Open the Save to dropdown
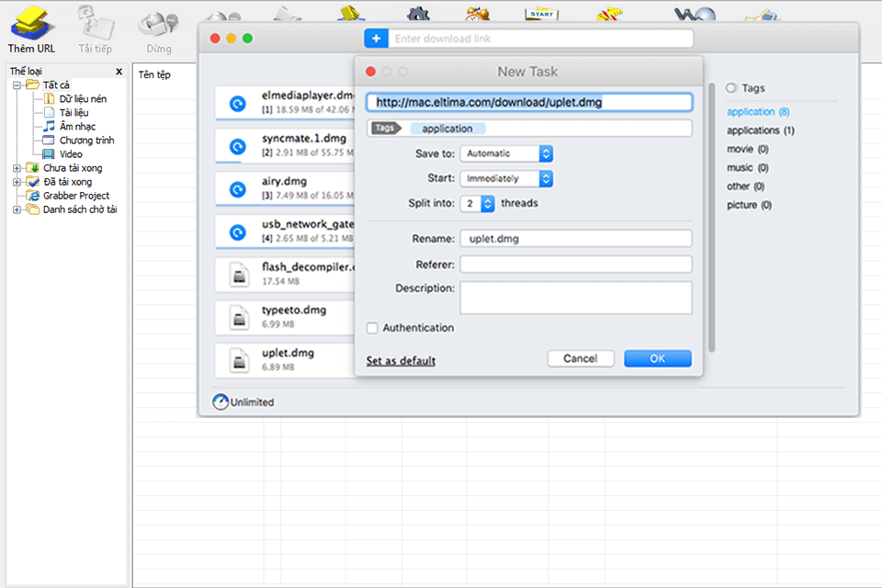The image size is (882, 588). [506, 153]
